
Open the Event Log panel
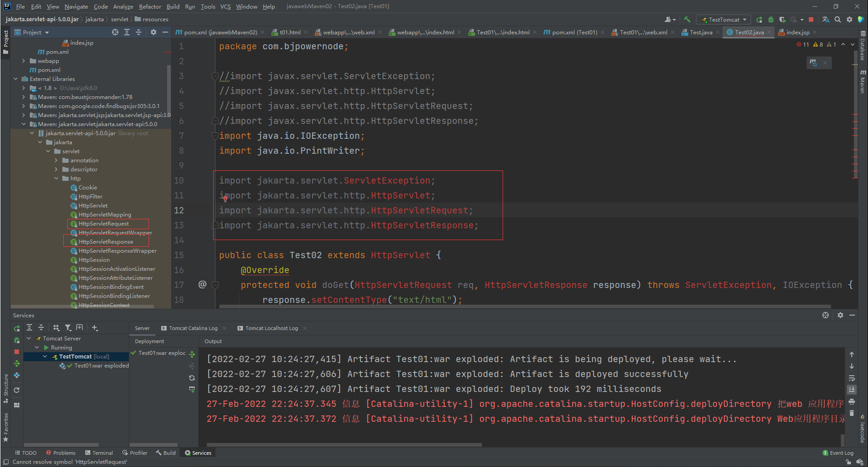click(838, 453)
